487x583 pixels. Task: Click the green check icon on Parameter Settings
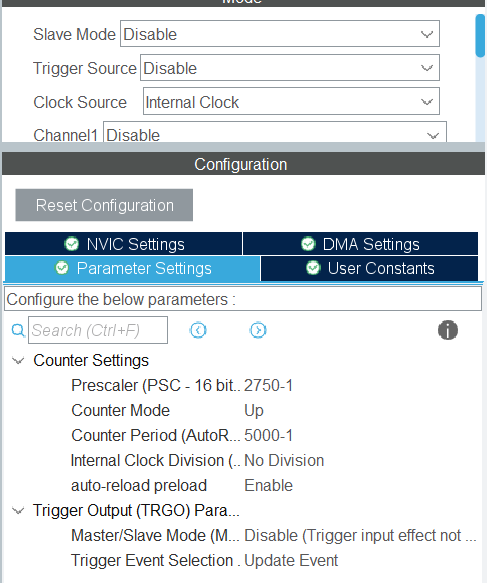(x=62, y=268)
